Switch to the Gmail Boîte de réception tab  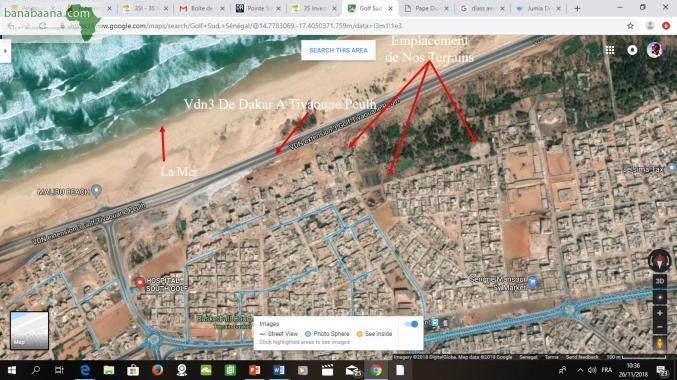pos(202,8)
